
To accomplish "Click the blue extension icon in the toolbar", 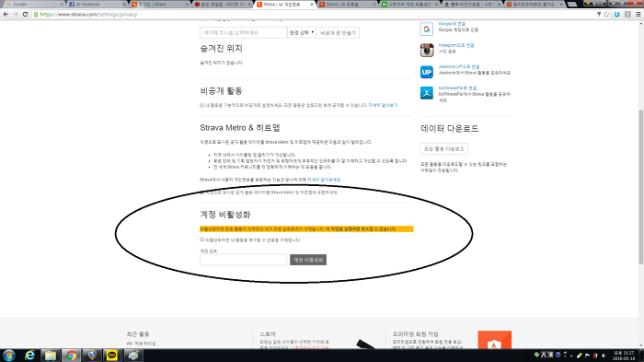I will 617,15.
